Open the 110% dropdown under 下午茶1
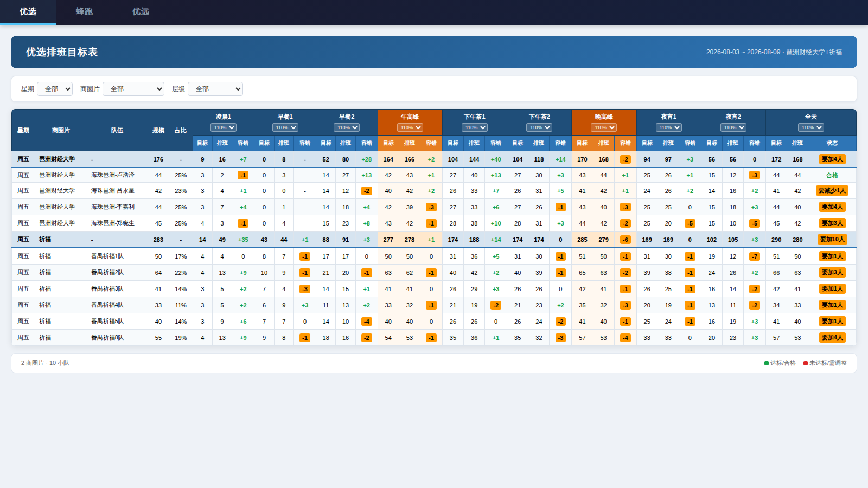The height and width of the screenshot is (488, 868). [475, 127]
